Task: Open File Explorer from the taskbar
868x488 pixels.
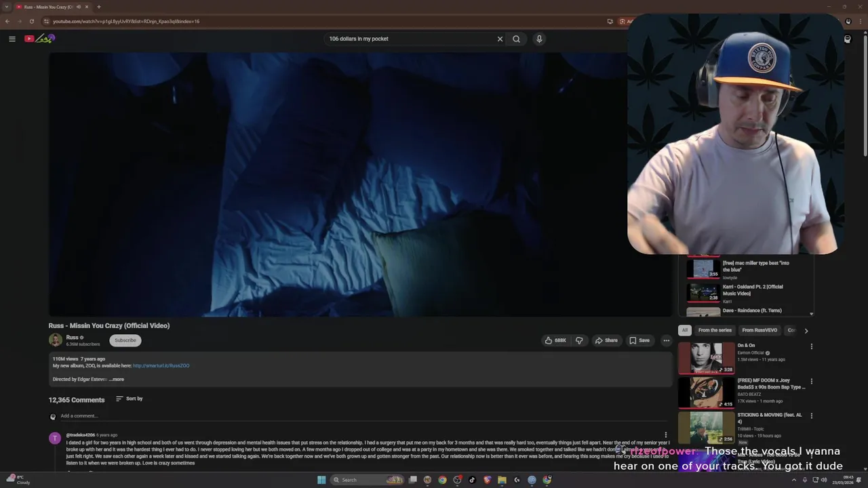Action: point(502,480)
